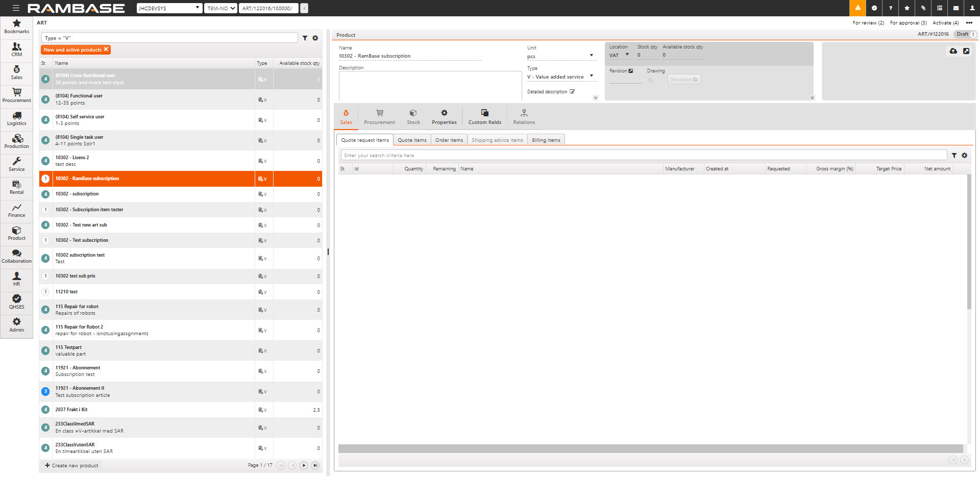Open the Logistics module in sidebar
Screen dimensions: 980x478
click(16, 118)
